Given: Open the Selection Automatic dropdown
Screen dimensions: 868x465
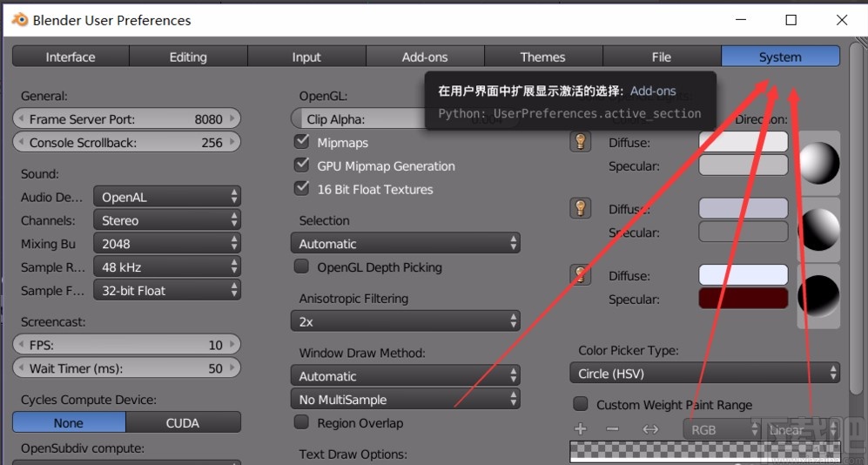Looking at the screenshot, I should point(405,244).
